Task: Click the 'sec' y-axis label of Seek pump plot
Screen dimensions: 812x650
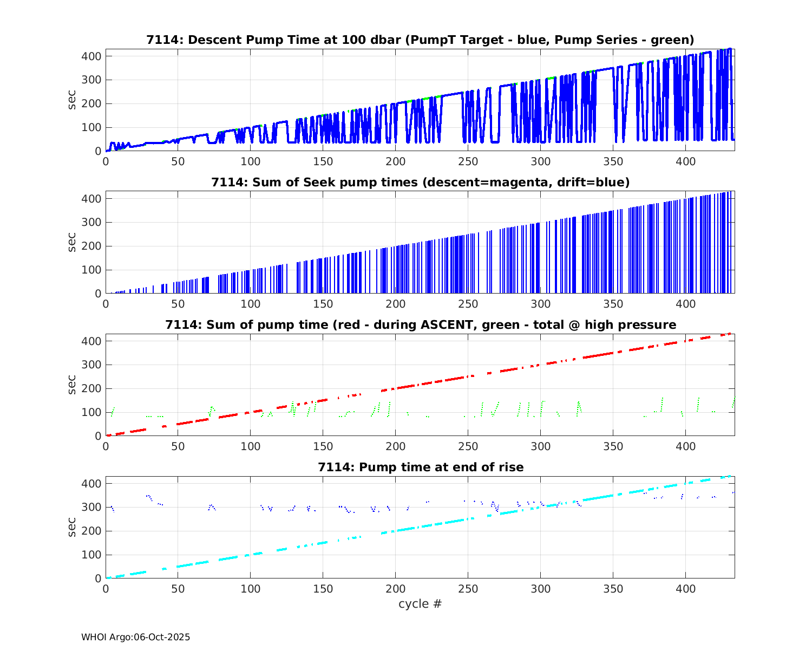Action: point(72,243)
